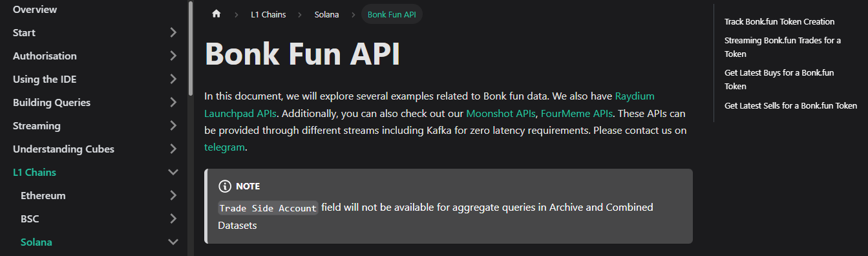
Task: Go to the home breadcrumb icon
Action: pos(217,14)
